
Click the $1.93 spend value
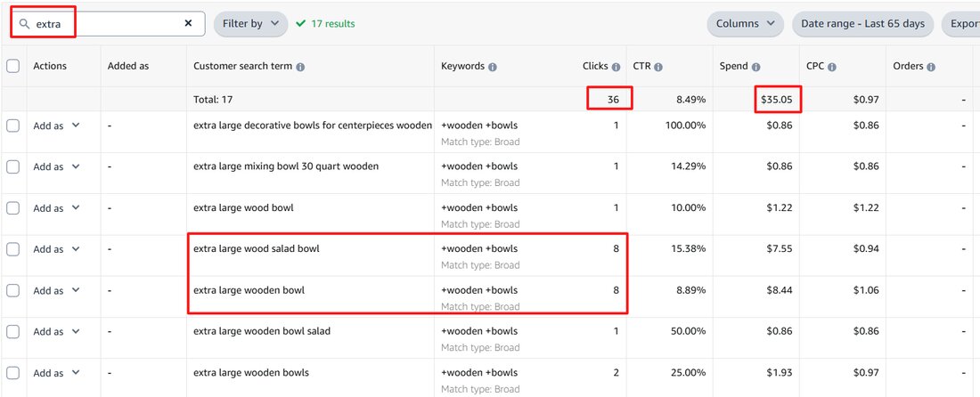[780, 372]
